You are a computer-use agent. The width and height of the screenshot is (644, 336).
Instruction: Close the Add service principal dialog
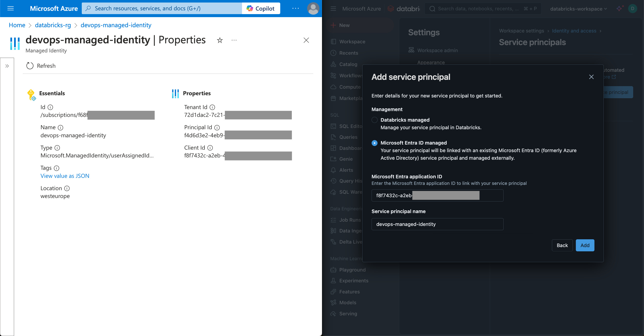pyautogui.click(x=591, y=77)
